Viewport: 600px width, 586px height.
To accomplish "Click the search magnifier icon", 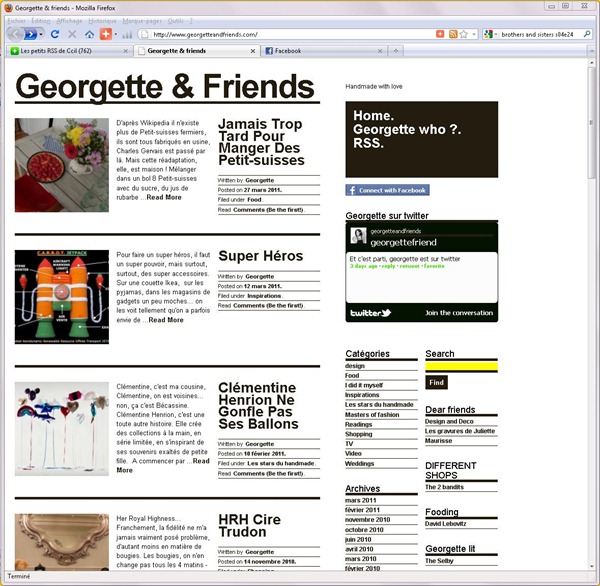I will point(587,34).
